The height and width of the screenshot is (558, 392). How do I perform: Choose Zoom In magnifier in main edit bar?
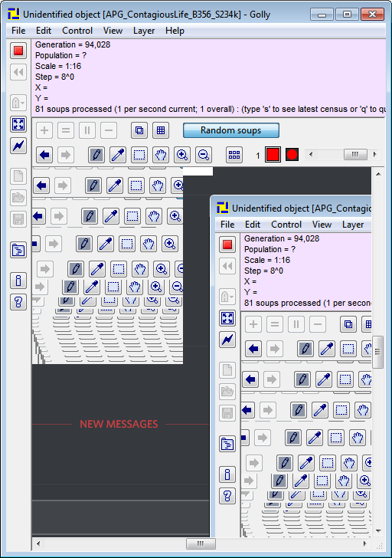coord(182,155)
